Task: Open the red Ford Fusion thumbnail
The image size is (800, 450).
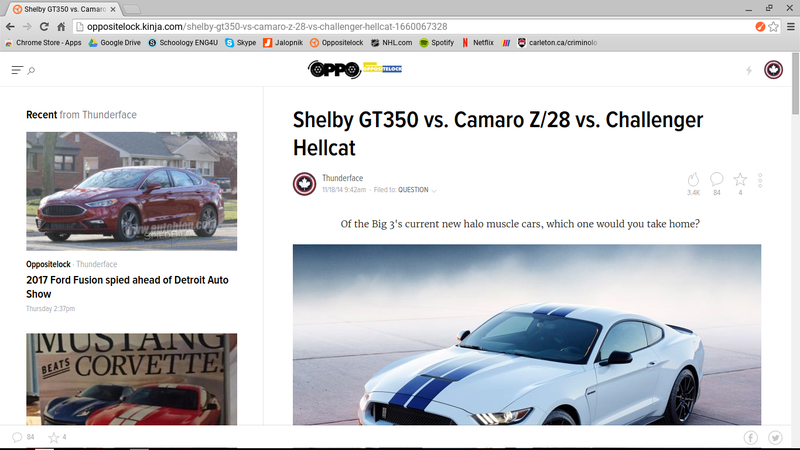Action: [132, 191]
